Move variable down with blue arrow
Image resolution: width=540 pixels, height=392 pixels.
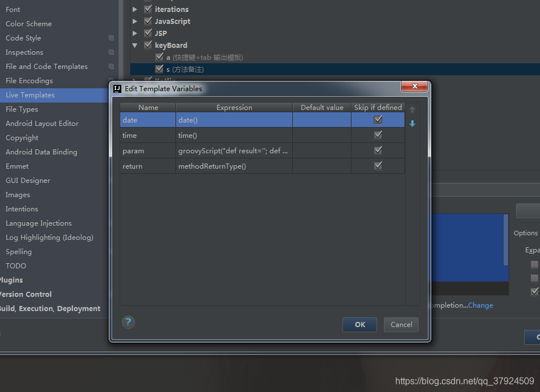click(x=412, y=124)
